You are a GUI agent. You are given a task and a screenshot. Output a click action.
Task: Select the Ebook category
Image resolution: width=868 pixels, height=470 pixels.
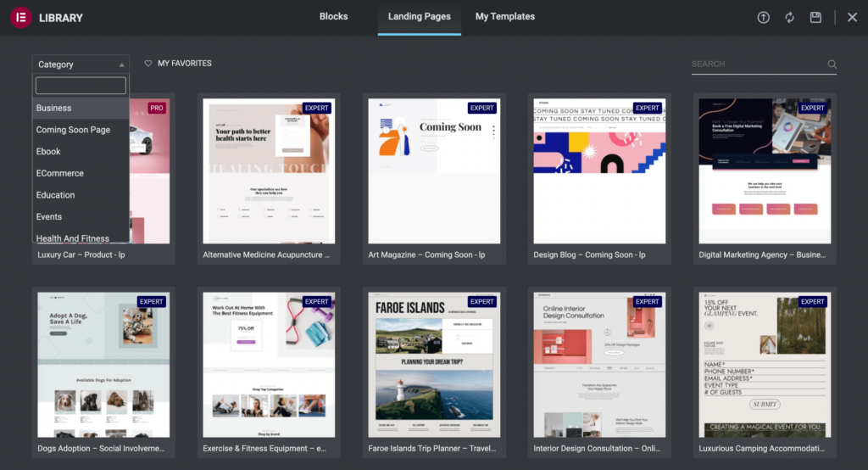coord(81,151)
